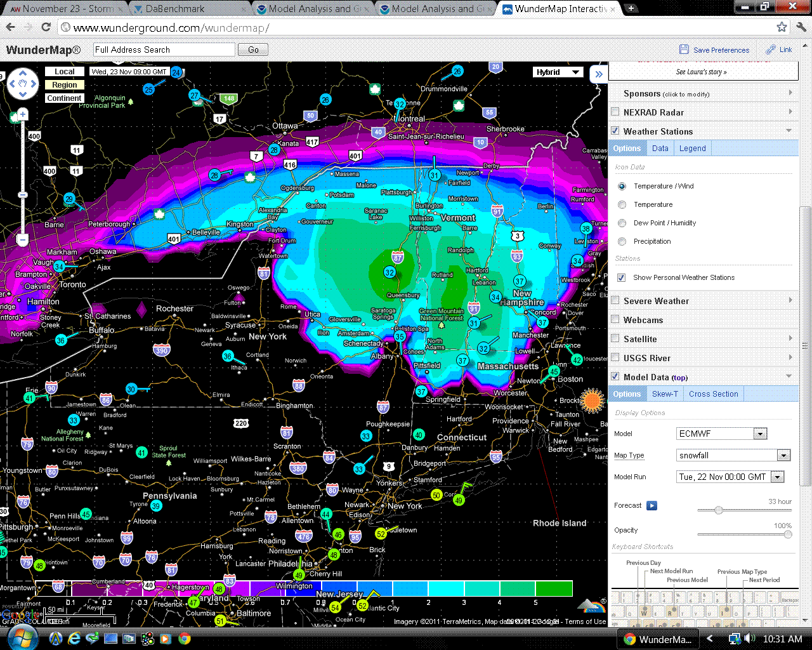The image size is (812, 650).
Task: Open the Model dropdown showing ECMWF
Action: tap(723, 434)
